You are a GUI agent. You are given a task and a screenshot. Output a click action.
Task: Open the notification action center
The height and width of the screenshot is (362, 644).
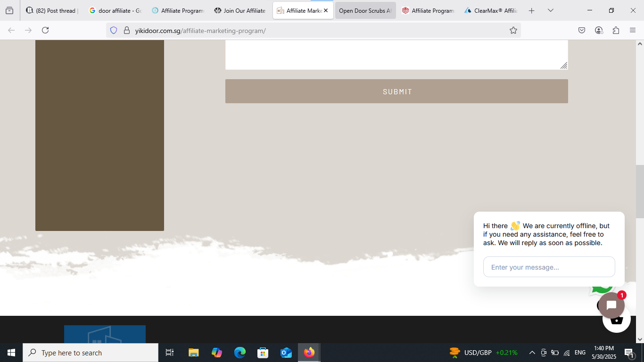tap(629, 353)
